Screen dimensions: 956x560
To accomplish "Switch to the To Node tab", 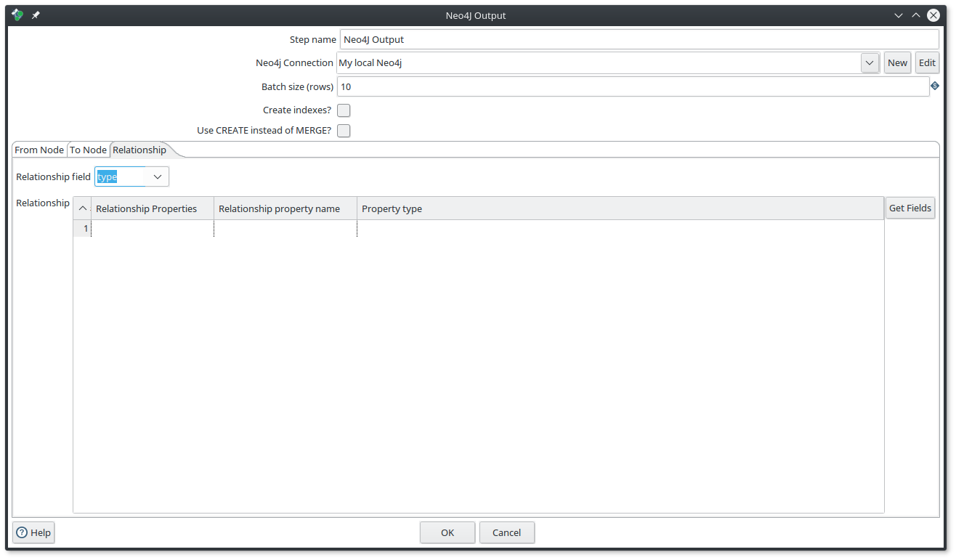I will [x=88, y=150].
